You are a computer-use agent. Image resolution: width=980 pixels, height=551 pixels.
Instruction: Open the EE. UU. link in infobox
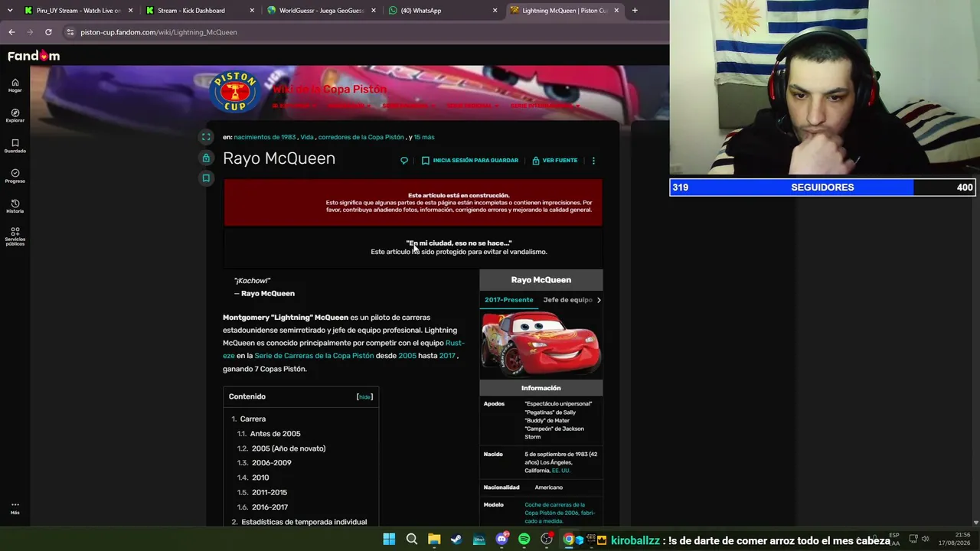[561, 471]
